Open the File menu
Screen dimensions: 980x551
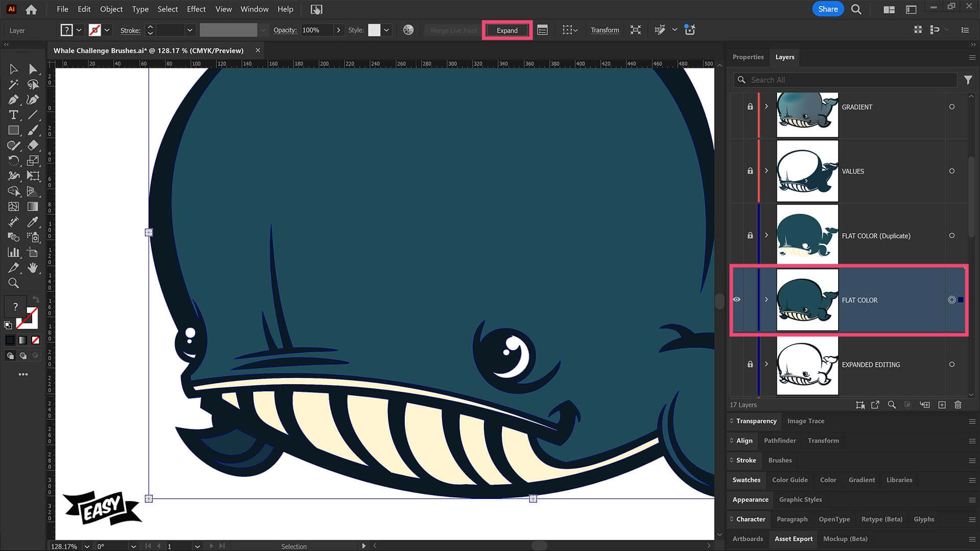click(x=62, y=9)
